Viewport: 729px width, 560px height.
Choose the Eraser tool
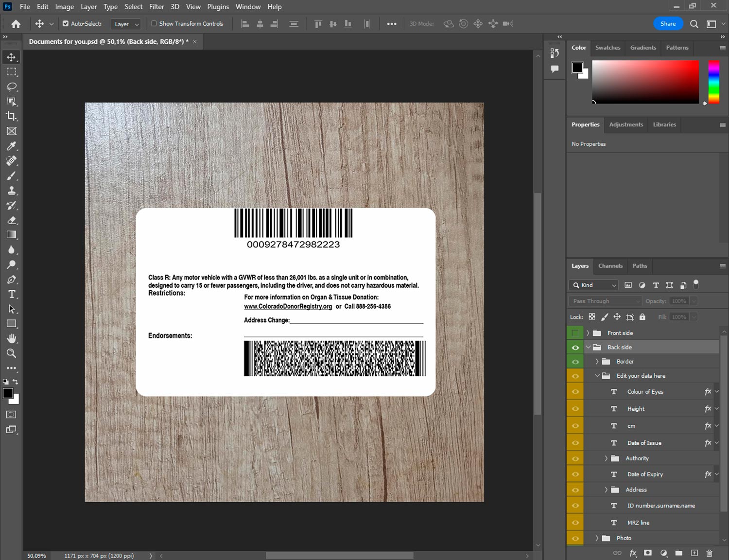tap(11, 220)
